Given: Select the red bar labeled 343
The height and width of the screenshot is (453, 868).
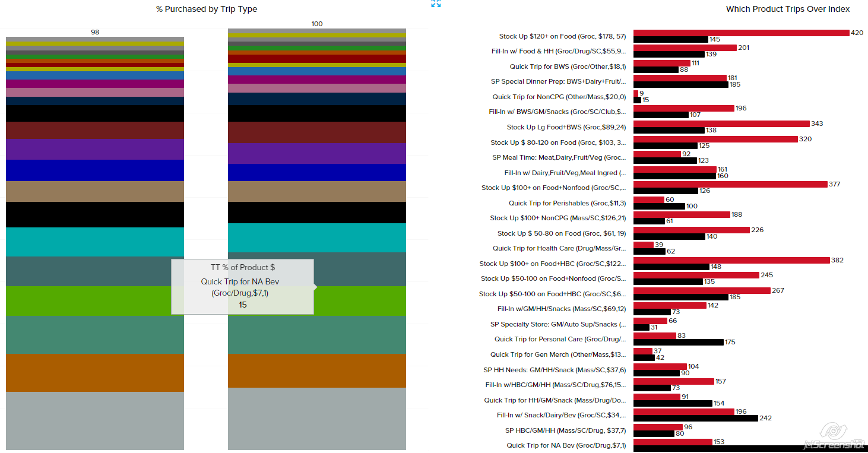Looking at the screenshot, I should pyautogui.click(x=721, y=123).
